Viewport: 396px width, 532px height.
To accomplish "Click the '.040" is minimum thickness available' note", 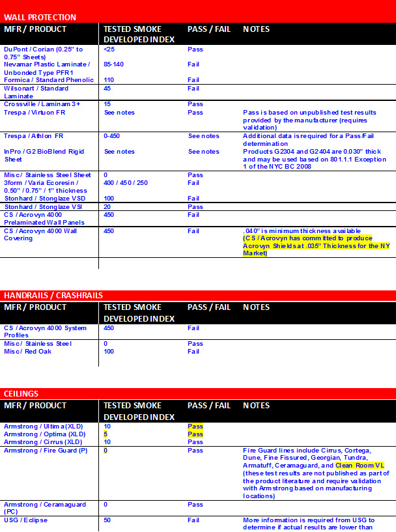I will click(x=302, y=231).
